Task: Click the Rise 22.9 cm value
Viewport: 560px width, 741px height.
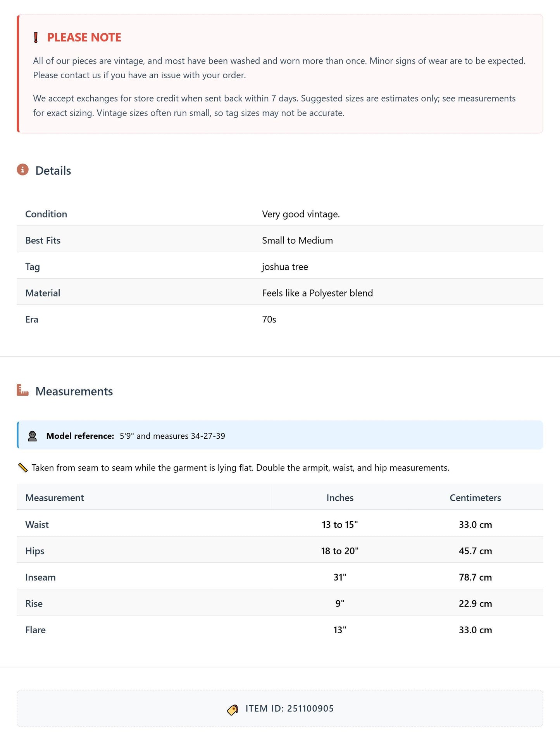Action: coord(475,603)
